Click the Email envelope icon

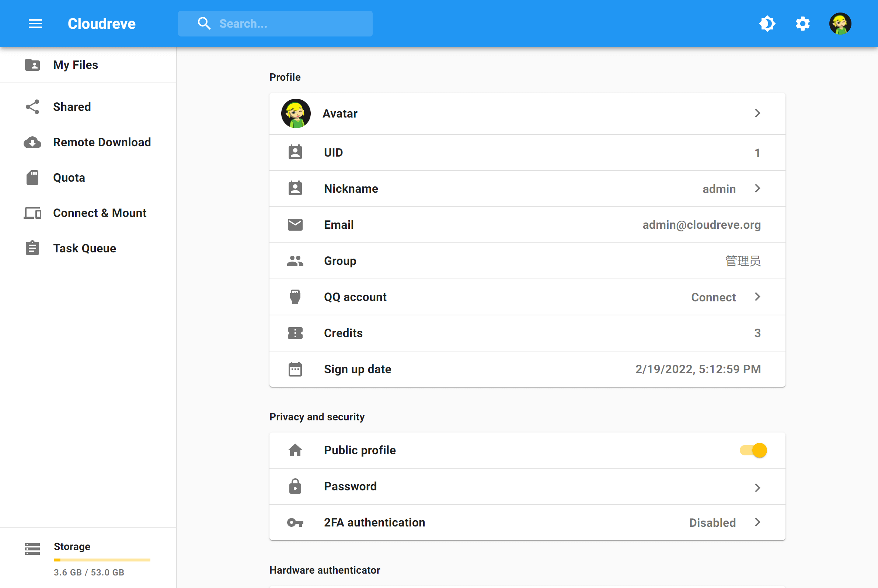coord(295,225)
